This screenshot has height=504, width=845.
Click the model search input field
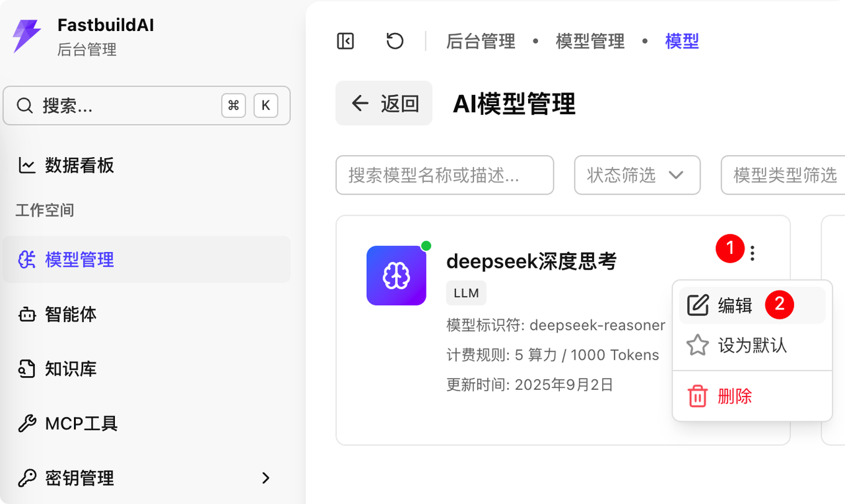(444, 175)
